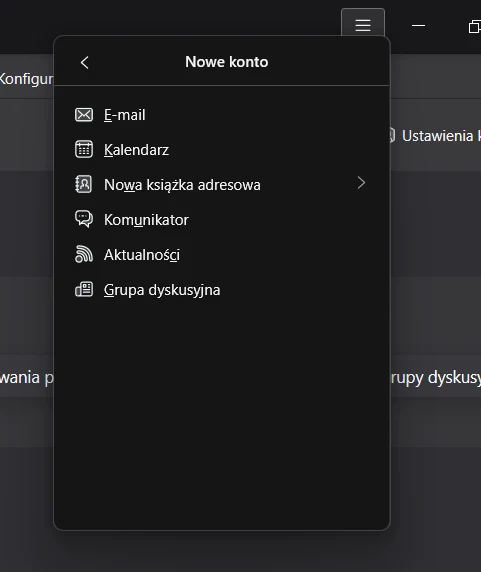Minimize the application window

[418, 26]
